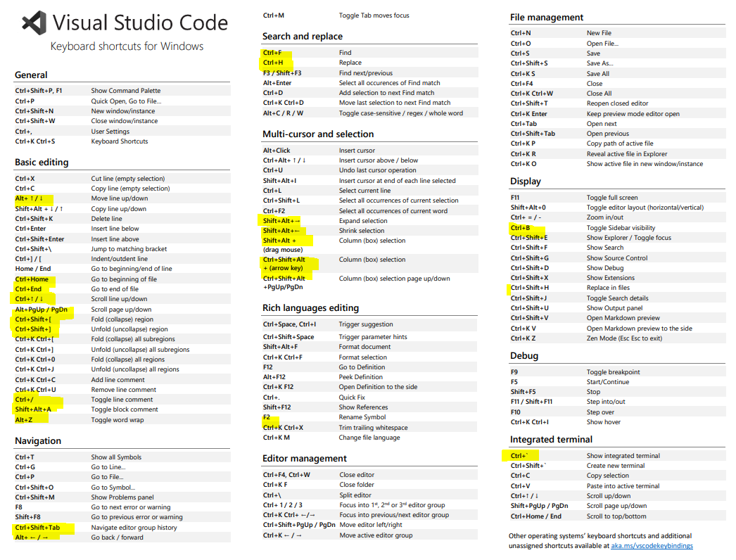Click the highlighted 'Ctrl+End' shortcut

pos(28,289)
